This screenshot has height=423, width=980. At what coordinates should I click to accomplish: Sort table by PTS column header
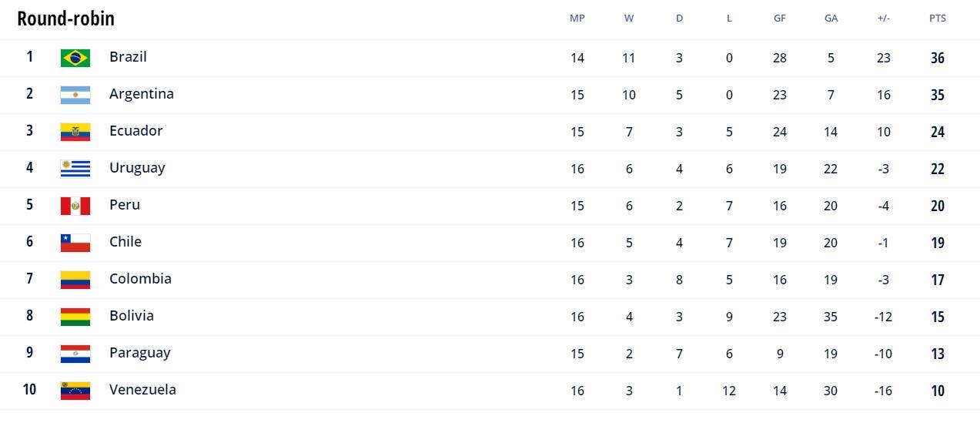(x=937, y=18)
